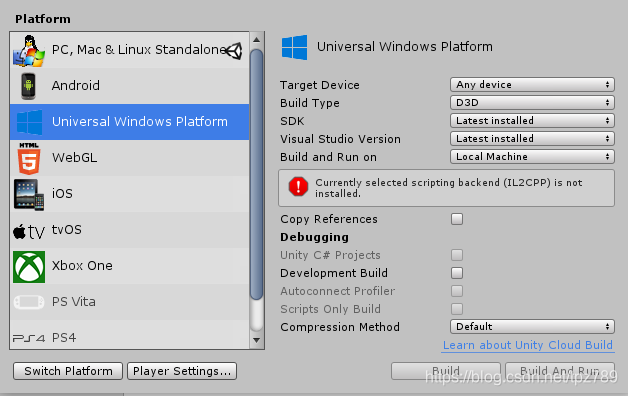Click the Debugging section heading
The width and height of the screenshot is (628, 396).
tap(314, 237)
